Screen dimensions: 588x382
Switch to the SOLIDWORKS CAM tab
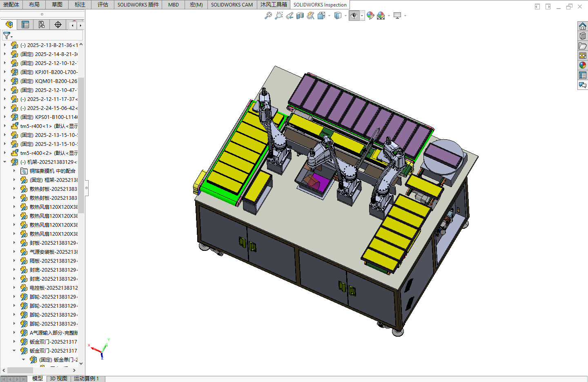point(232,4)
